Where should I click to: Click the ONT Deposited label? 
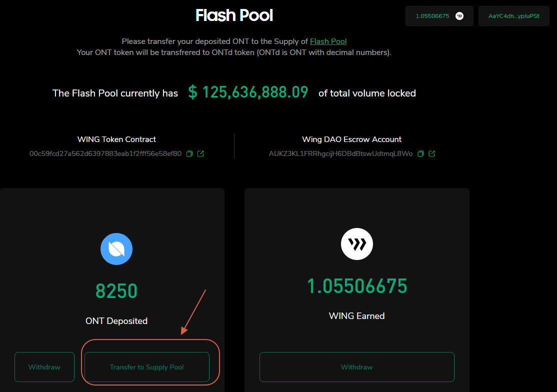tap(116, 321)
